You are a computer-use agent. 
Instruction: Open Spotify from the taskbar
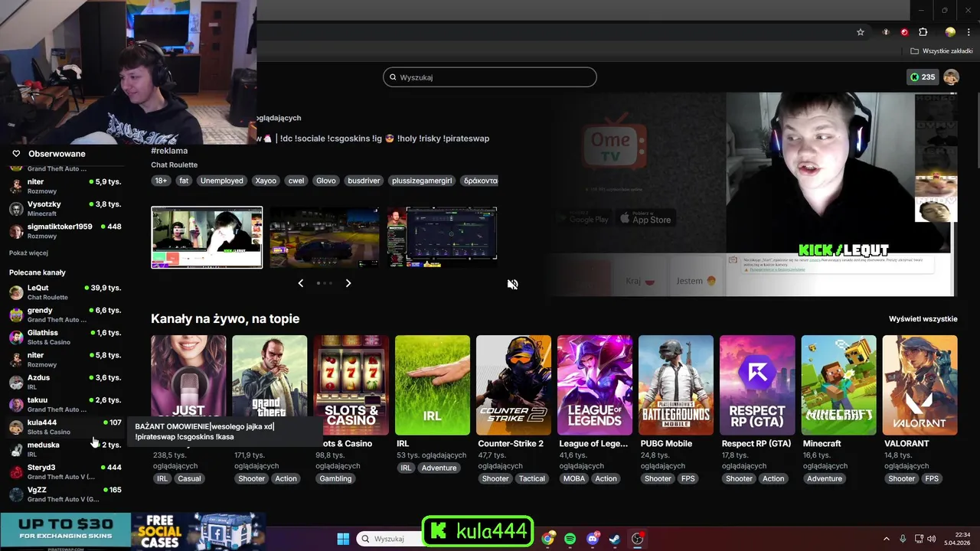[x=570, y=539]
